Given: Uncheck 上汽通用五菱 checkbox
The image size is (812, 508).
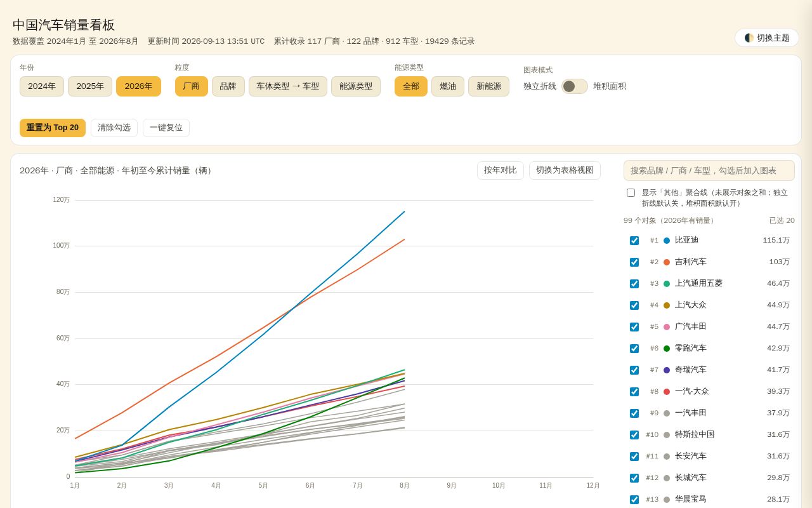Looking at the screenshot, I should point(634,284).
